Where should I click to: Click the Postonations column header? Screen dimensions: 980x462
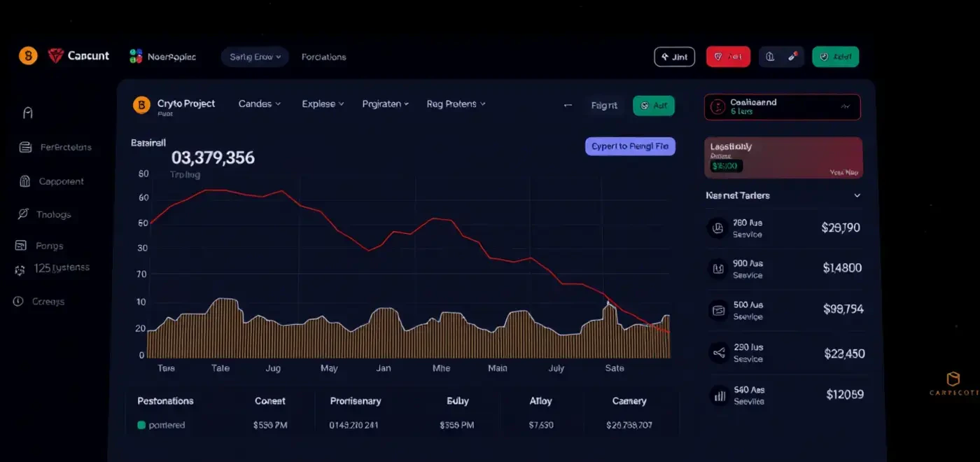coord(165,401)
